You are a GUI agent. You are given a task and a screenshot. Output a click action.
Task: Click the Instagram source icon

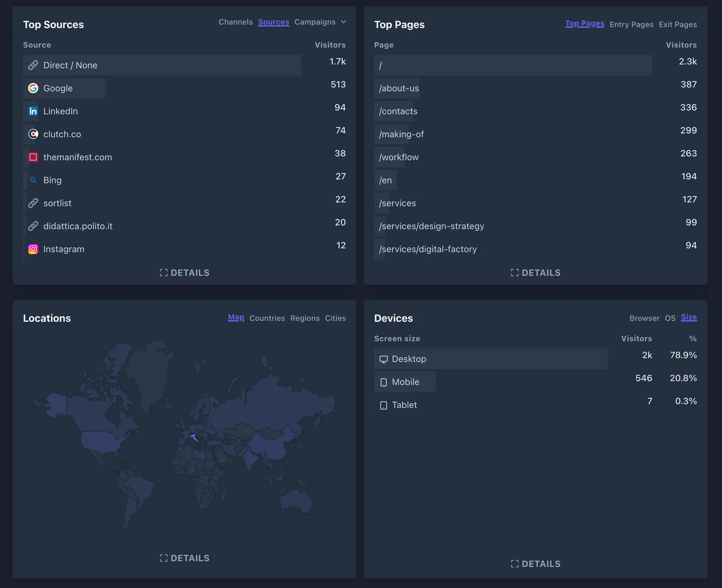point(33,249)
